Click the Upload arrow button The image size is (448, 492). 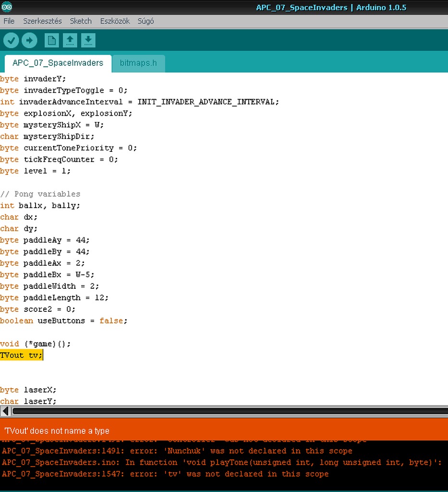click(x=29, y=40)
